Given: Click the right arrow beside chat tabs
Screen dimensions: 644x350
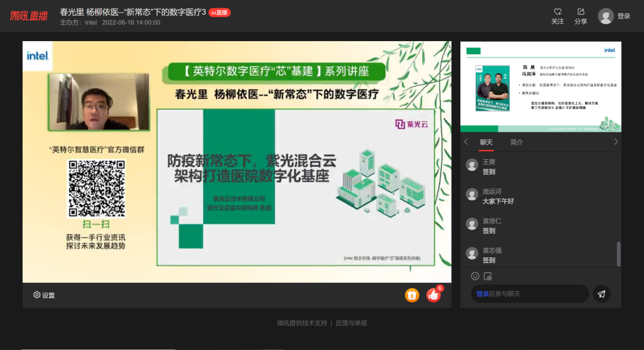Looking at the screenshot, I should click(615, 142).
